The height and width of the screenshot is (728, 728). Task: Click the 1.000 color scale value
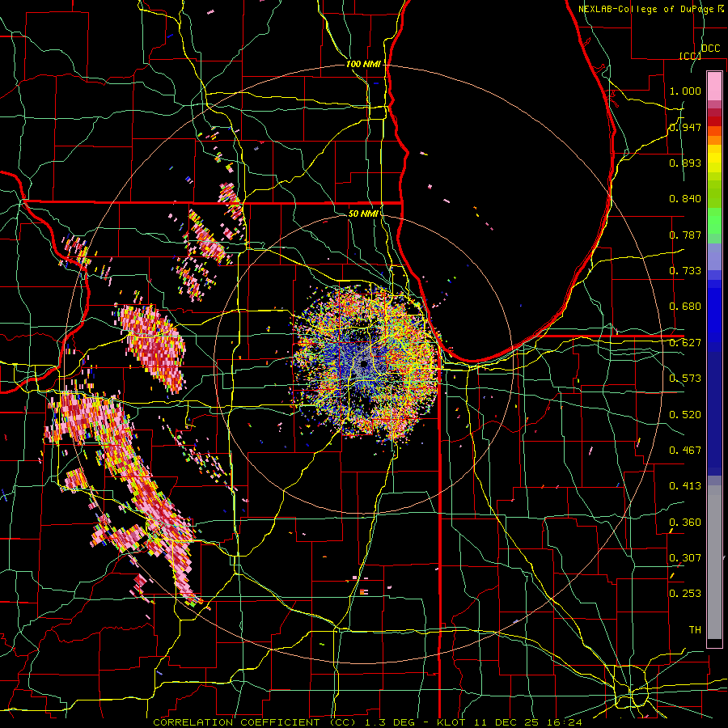pos(685,91)
